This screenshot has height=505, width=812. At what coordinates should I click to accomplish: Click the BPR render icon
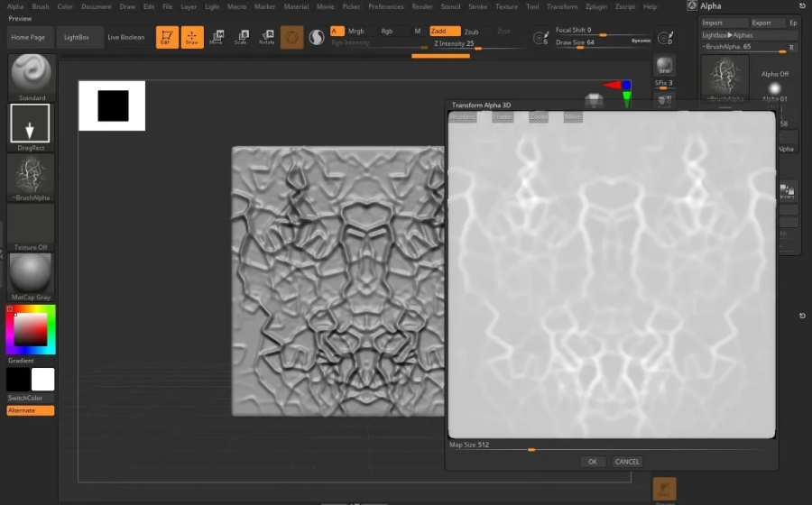(664, 66)
